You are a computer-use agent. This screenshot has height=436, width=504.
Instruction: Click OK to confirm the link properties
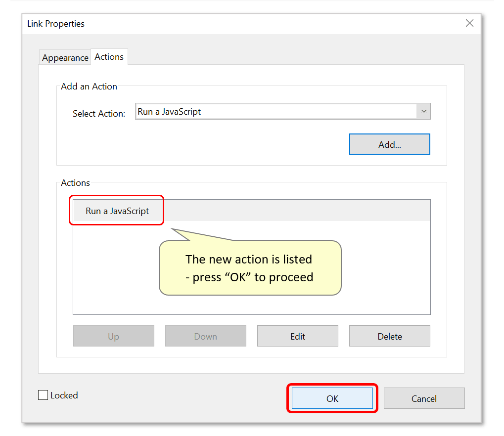(332, 398)
